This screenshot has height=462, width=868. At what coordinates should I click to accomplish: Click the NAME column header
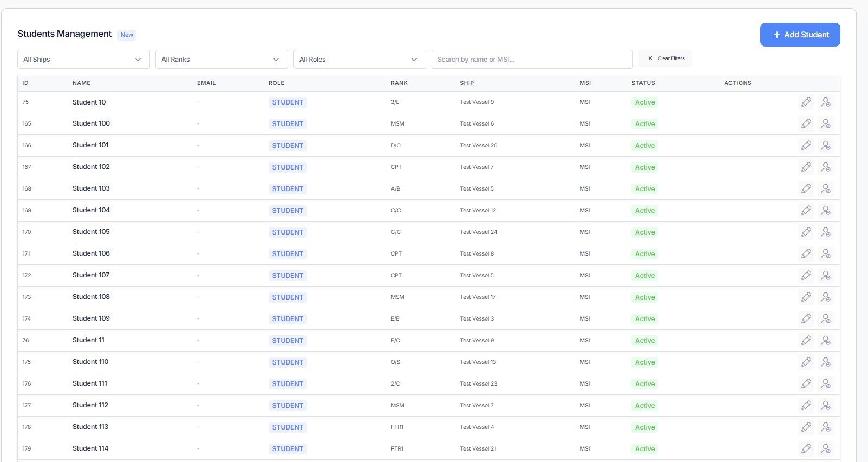click(81, 83)
